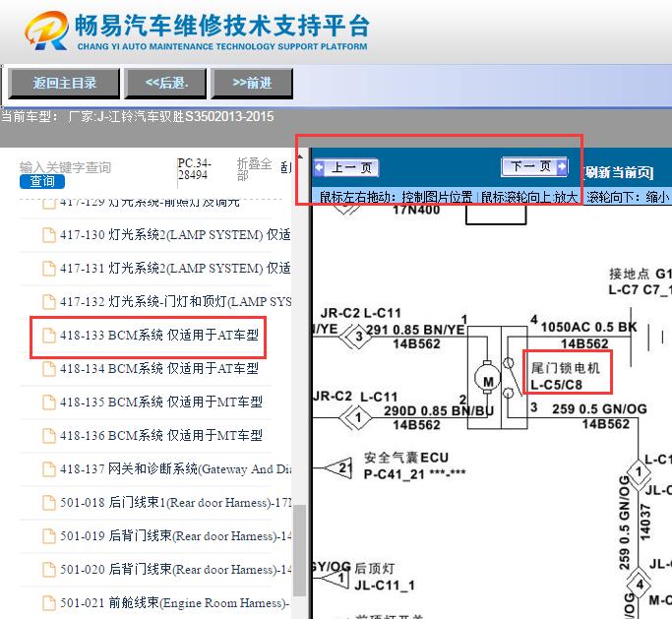Click page icon beside 417-132
This screenshot has width=672, height=619.
coord(49,302)
